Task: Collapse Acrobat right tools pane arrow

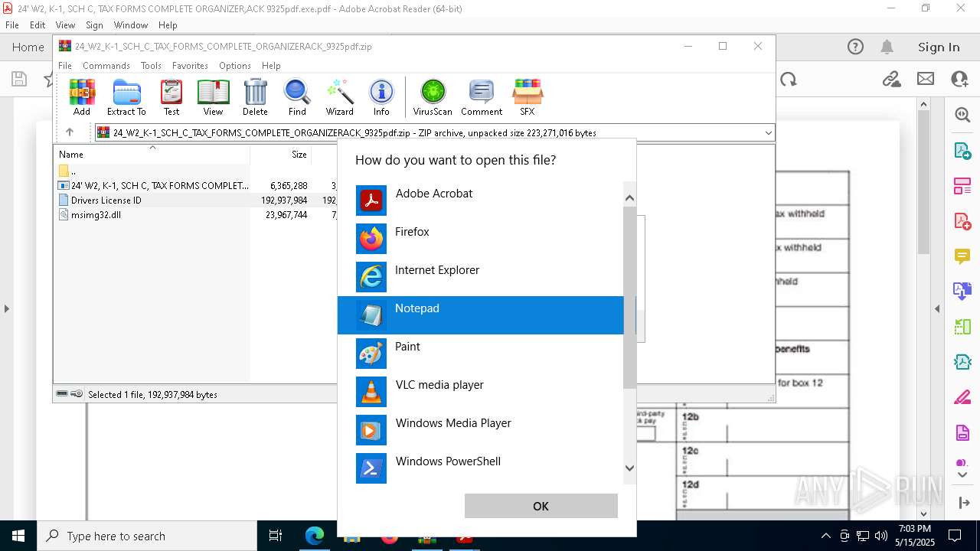Action: click(937, 309)
